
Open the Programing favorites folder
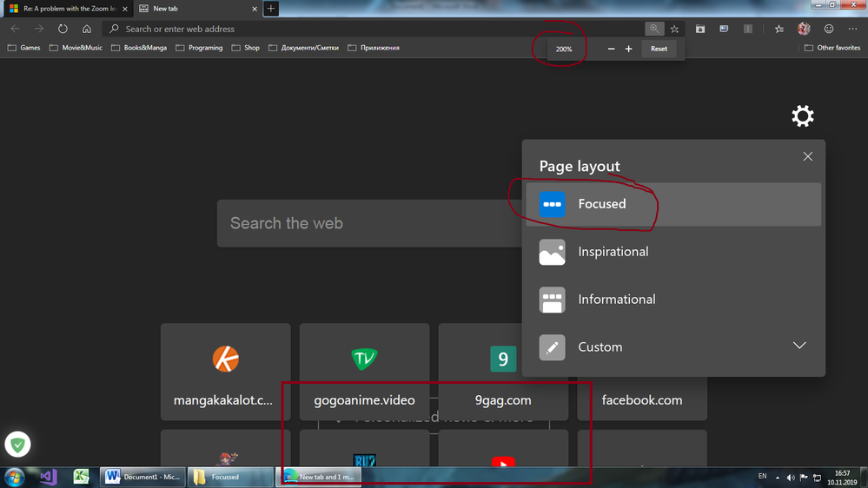click(199, 48)
